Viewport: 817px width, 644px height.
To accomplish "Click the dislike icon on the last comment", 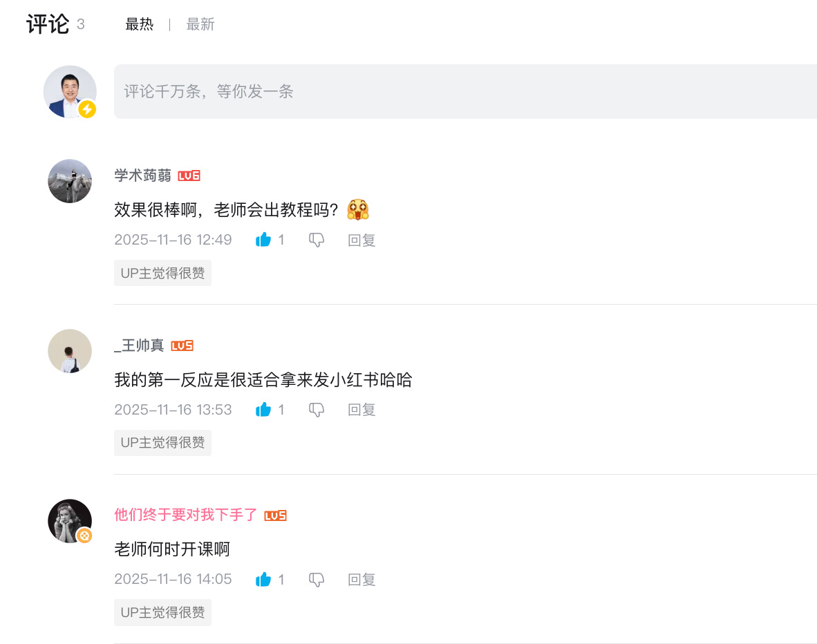I will click(x=316, y=579).
